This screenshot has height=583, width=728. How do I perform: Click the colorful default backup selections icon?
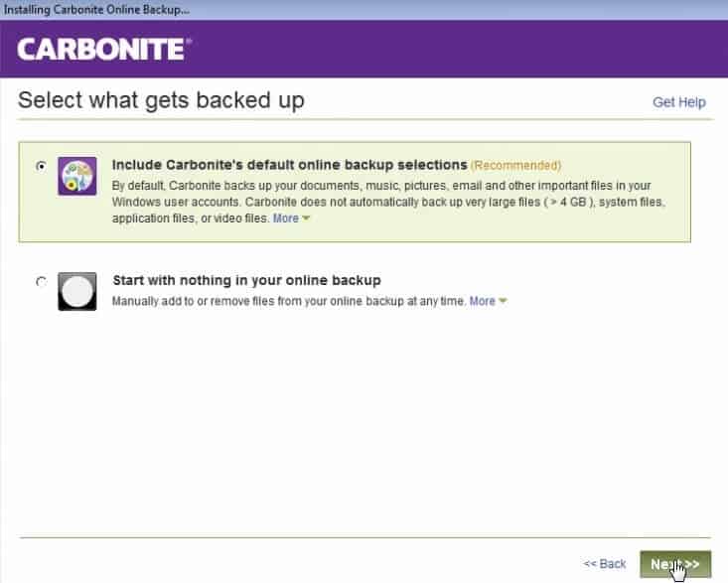coord(77,176)
